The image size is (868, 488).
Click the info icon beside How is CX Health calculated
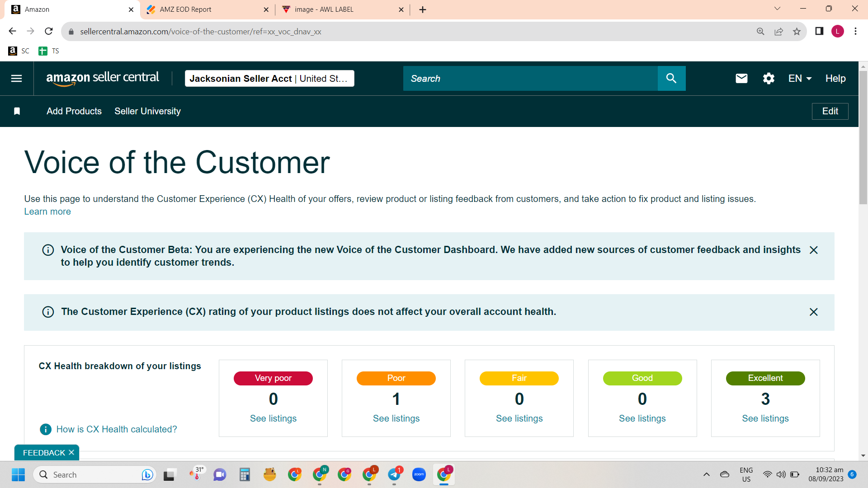coord(46,429)
